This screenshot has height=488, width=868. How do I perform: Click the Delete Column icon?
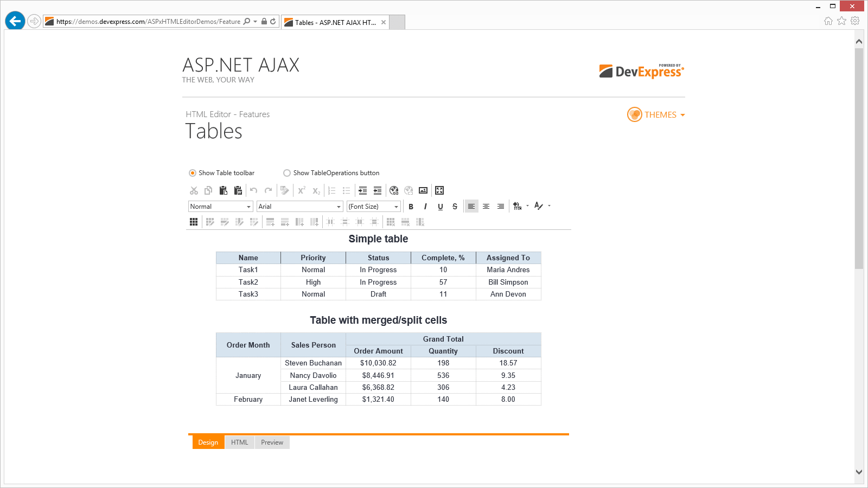pos(420,222)
